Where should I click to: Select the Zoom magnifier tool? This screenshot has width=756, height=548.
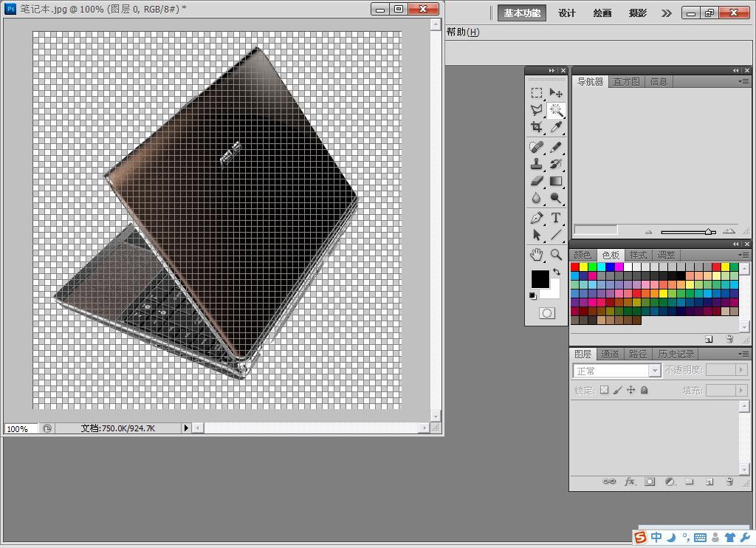click(556, 255)
